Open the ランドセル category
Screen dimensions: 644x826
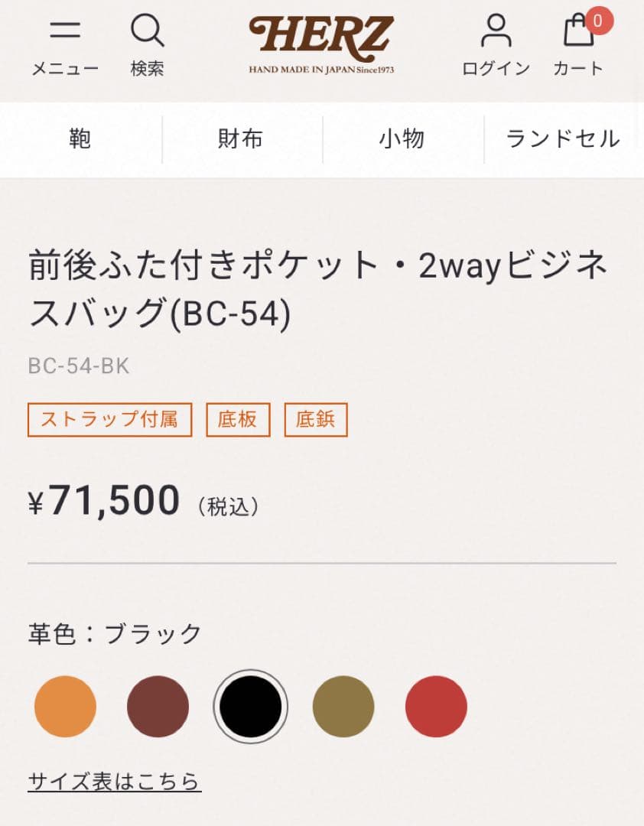click(x=563, y=139)
